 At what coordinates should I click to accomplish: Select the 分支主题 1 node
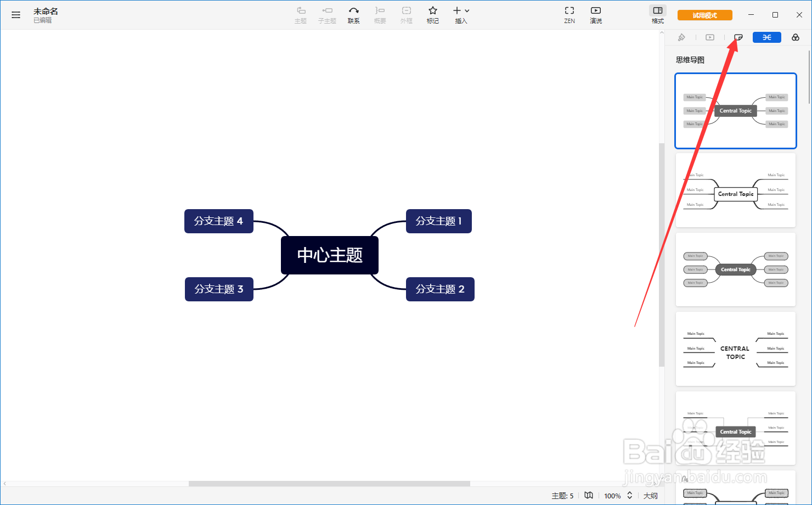pos(439,221)
